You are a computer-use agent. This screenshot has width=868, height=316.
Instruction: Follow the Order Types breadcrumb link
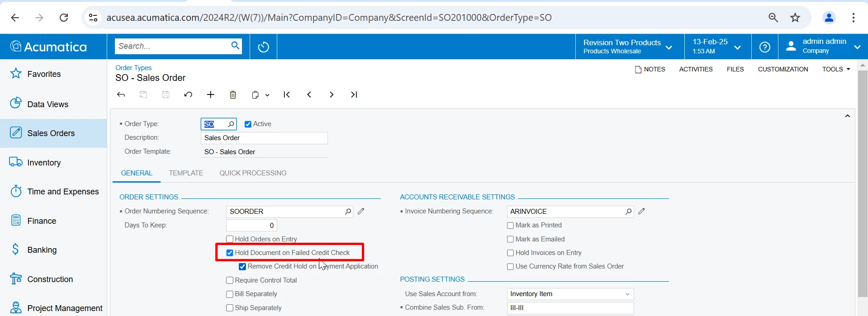[x=133, y=68]
